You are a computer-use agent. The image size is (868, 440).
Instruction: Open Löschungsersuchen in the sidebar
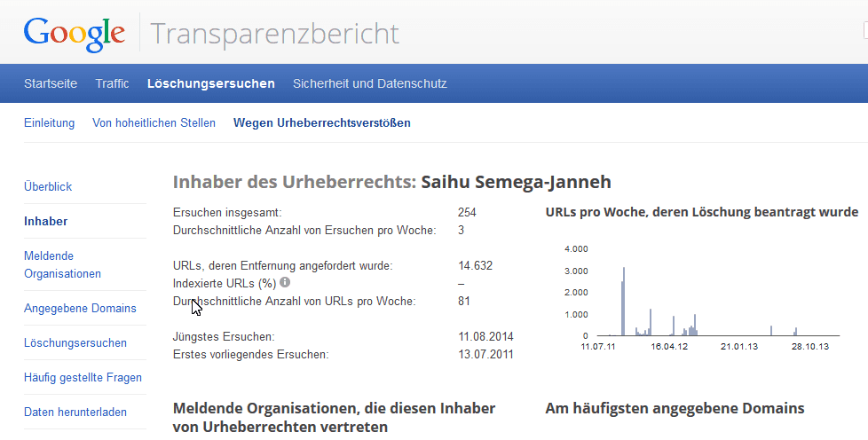[75, 343]
